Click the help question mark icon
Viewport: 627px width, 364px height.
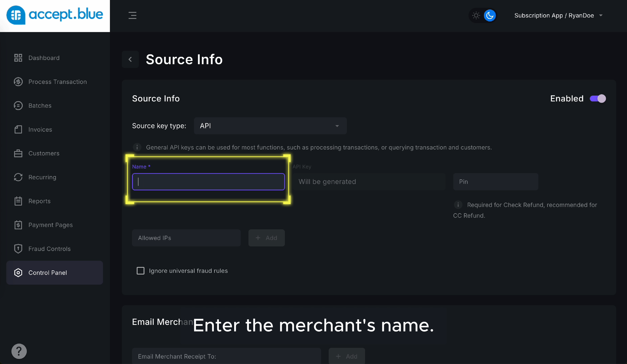pyautogui.click(x=19, y=351)
